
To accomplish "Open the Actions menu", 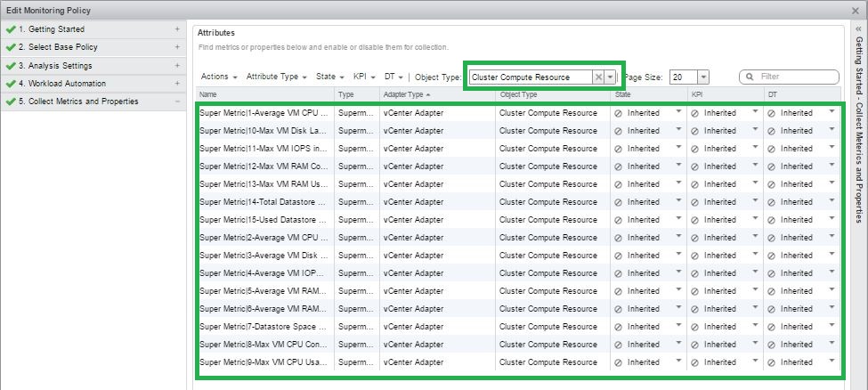I will 219,77.
